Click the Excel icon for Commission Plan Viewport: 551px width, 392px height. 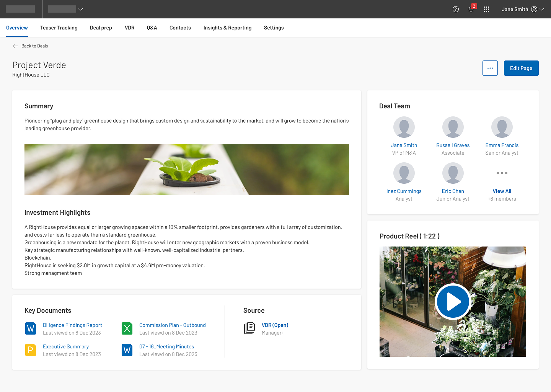[x=127, y=328]
